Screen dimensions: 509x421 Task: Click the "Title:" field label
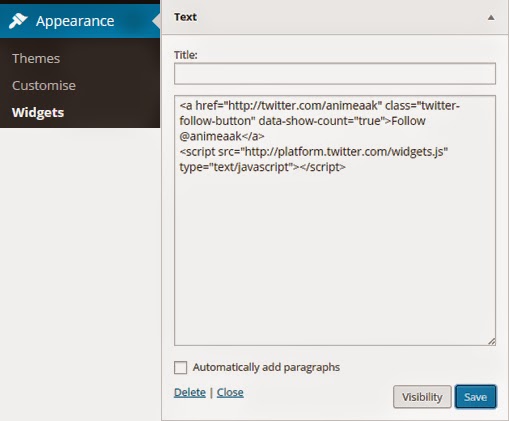(x=186, y=55)
